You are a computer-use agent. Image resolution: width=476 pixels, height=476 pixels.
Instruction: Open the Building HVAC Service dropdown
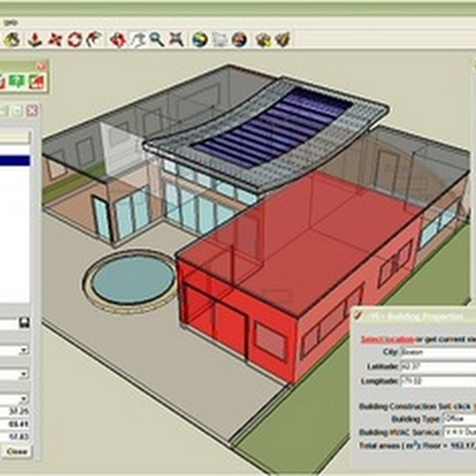click(459, 432)
